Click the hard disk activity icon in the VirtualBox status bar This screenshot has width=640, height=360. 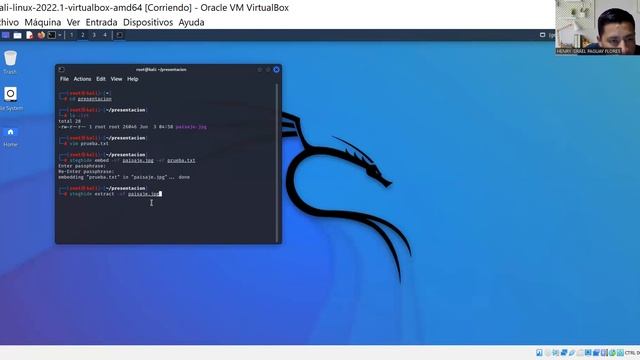click(539, 353)
